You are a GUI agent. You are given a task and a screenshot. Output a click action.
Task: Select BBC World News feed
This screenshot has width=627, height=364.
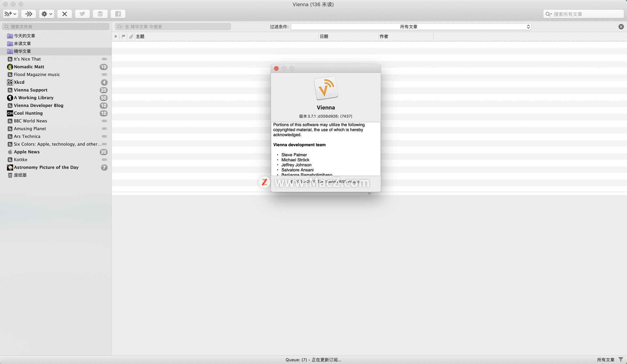(x=56, y=121)
